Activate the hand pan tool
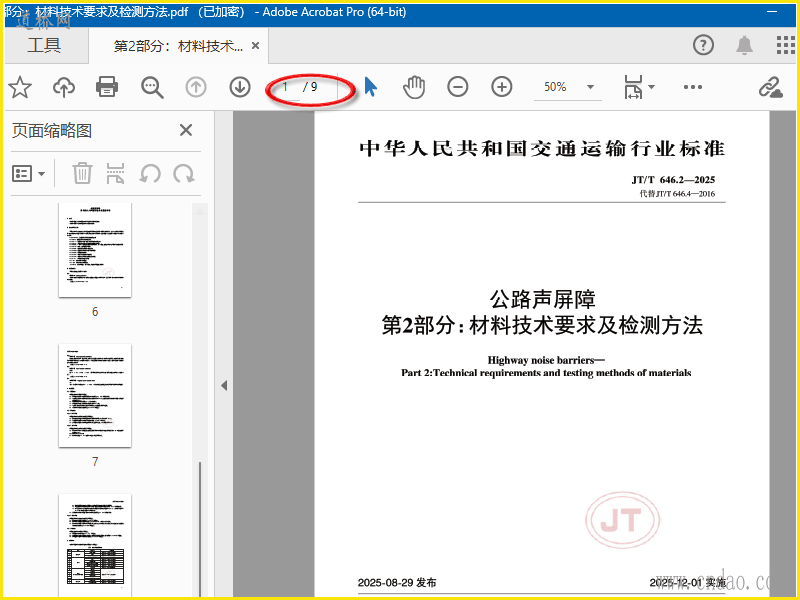 click(x=414, y=87)
